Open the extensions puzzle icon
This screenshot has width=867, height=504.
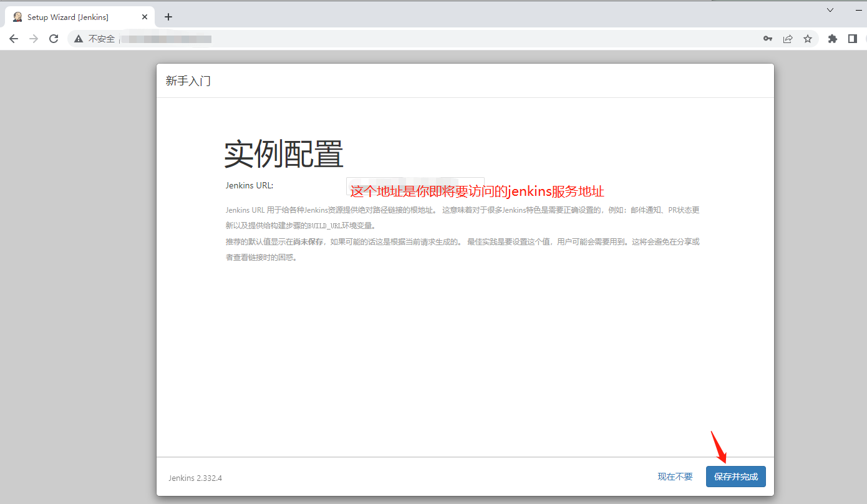pos(832,39)
